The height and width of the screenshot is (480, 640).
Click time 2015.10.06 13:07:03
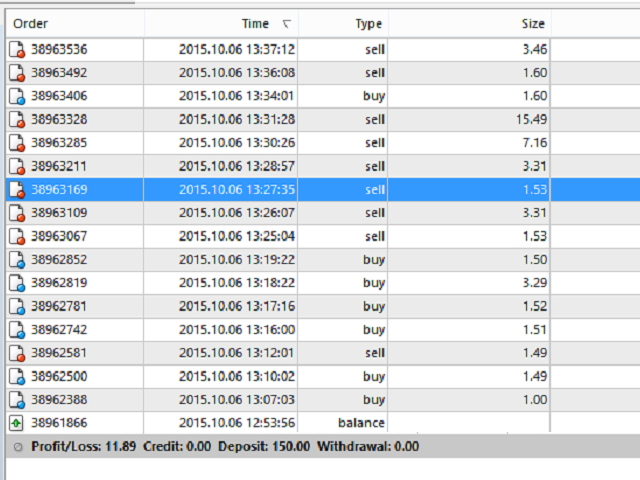[x=237, y=400]
